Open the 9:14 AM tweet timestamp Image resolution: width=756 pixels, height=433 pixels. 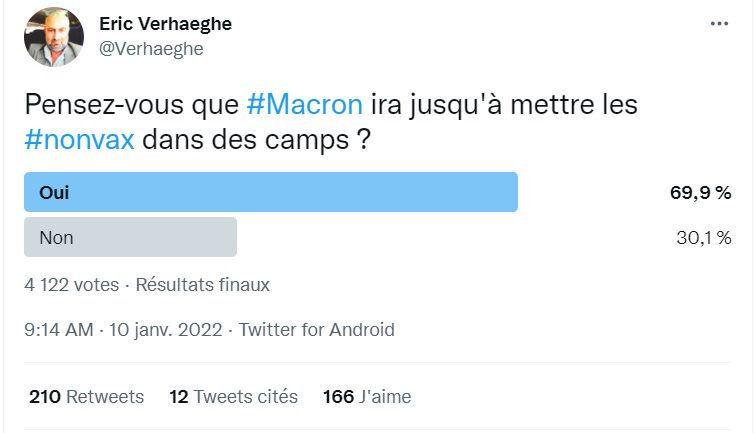pos(59,330)
